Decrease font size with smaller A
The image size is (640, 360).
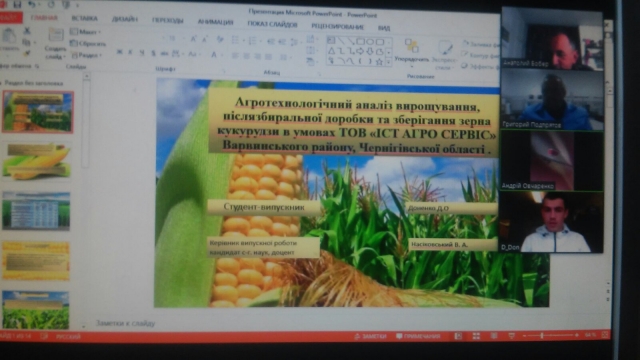coord(205,40)
